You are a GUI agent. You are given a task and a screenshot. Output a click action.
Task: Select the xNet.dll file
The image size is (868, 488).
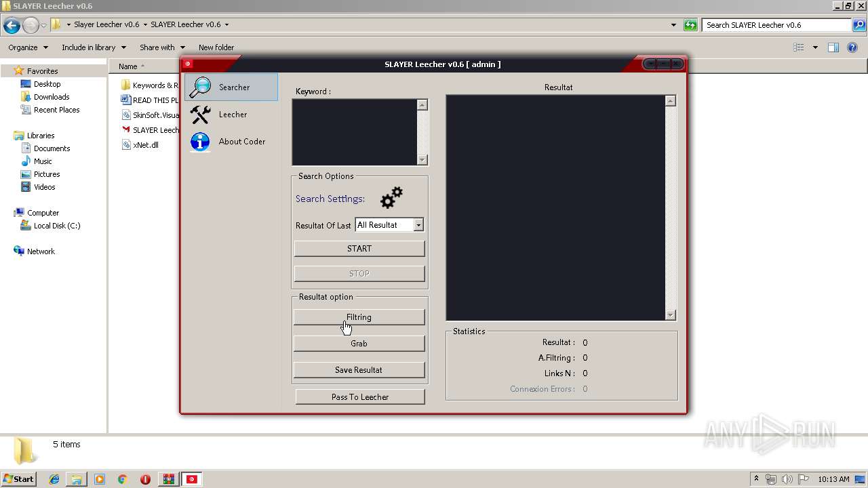click(140, 145)
